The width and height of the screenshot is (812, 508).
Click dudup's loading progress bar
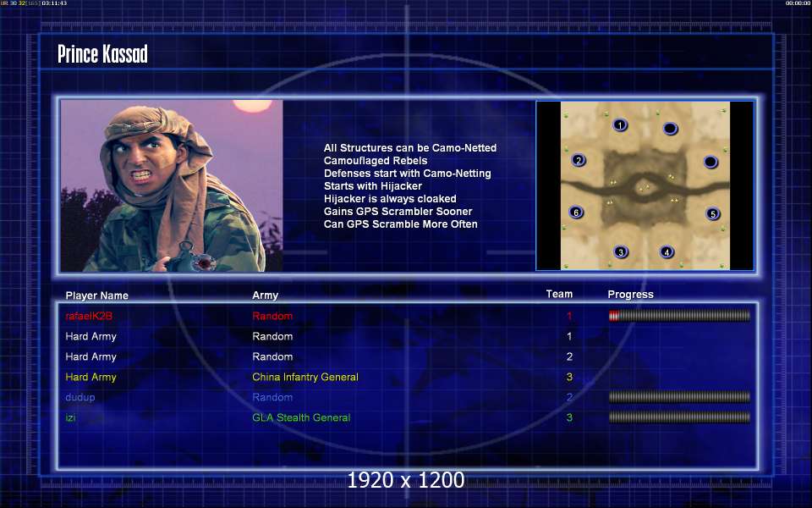pyautogui.click(x=679, y=397)
